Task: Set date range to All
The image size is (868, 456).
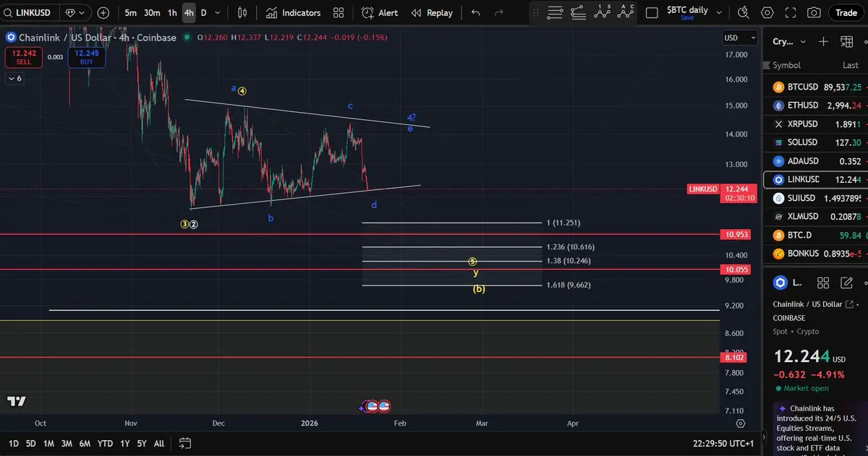Action: (159, 443)
